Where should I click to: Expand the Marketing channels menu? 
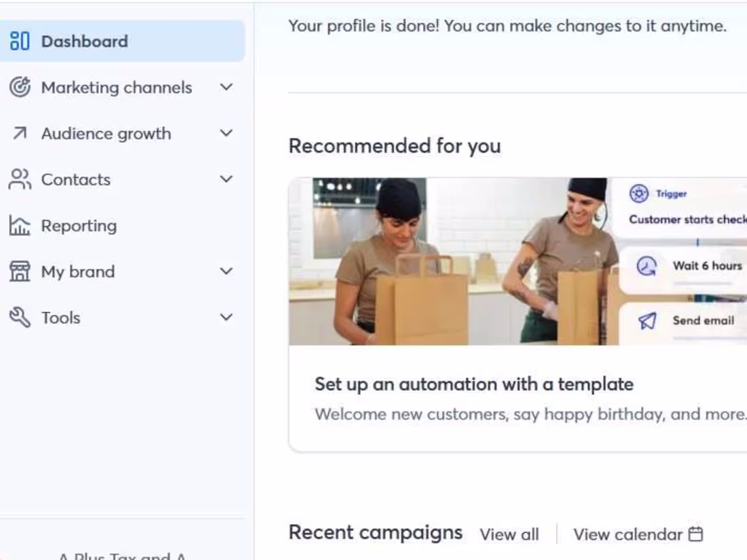(225, 87)
